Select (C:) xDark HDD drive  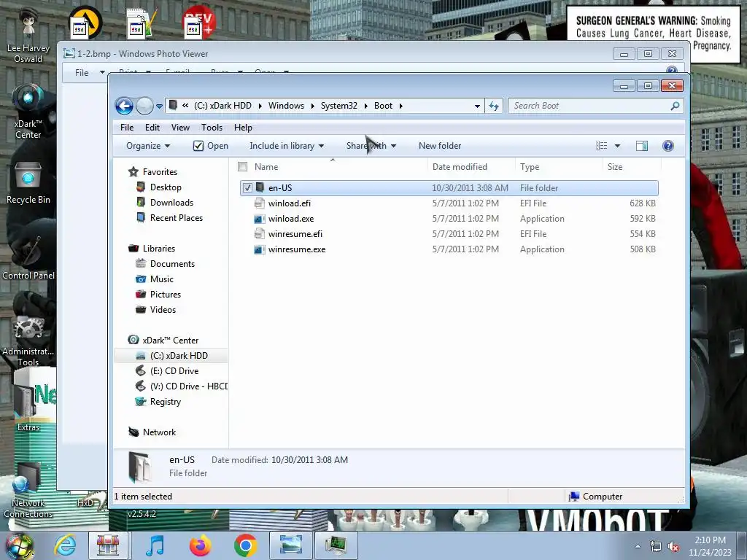click(179, 356)
